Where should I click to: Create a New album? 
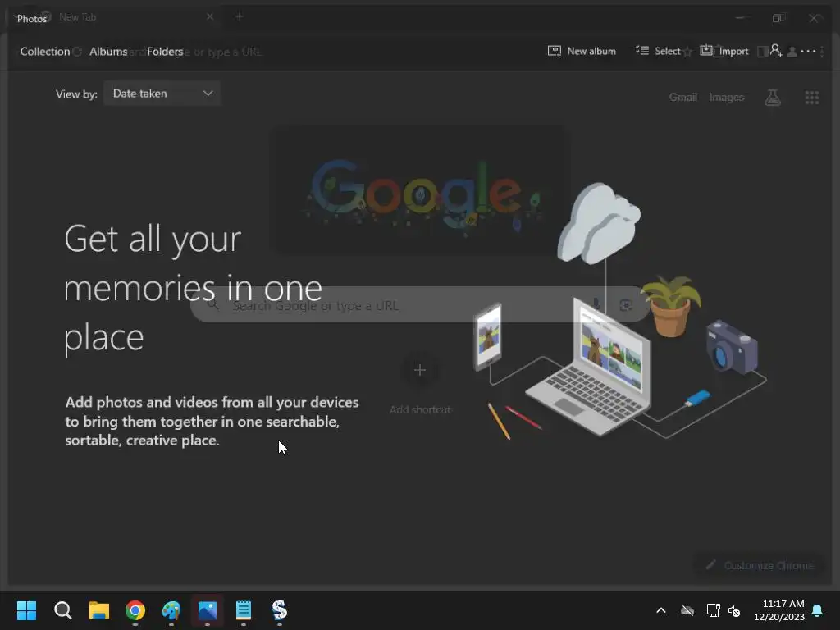[582, 52]
